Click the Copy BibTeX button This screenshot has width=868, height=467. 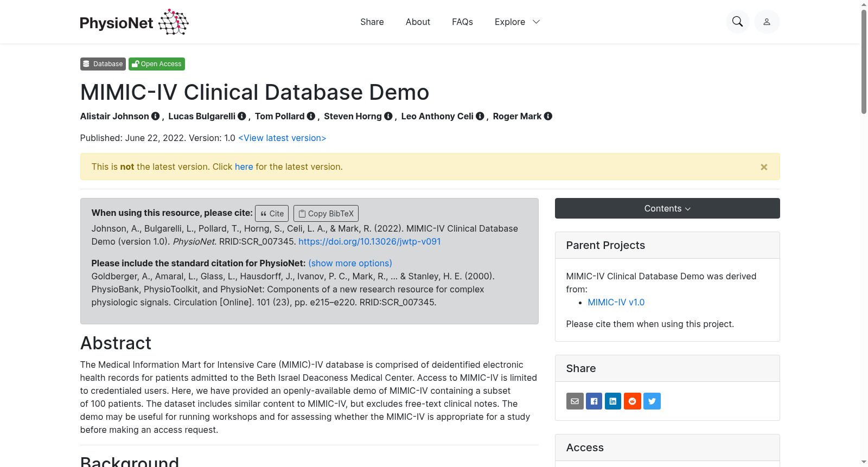click(326, 213)
